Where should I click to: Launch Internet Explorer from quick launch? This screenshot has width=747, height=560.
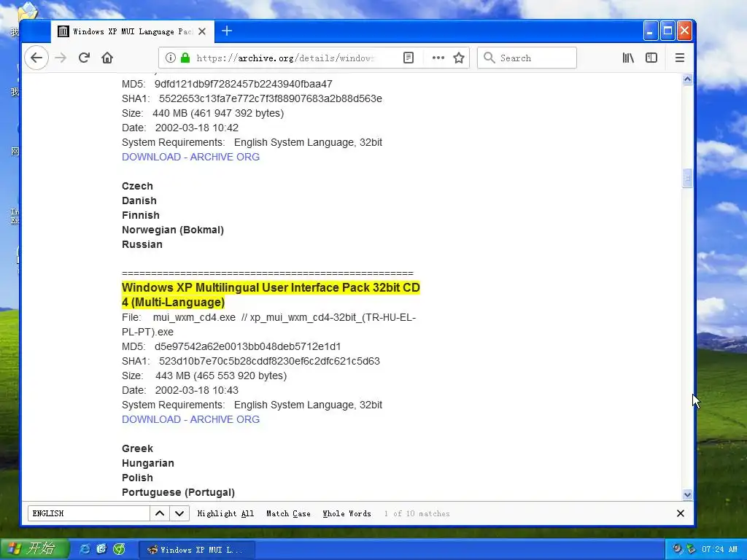tap(85, 550)
